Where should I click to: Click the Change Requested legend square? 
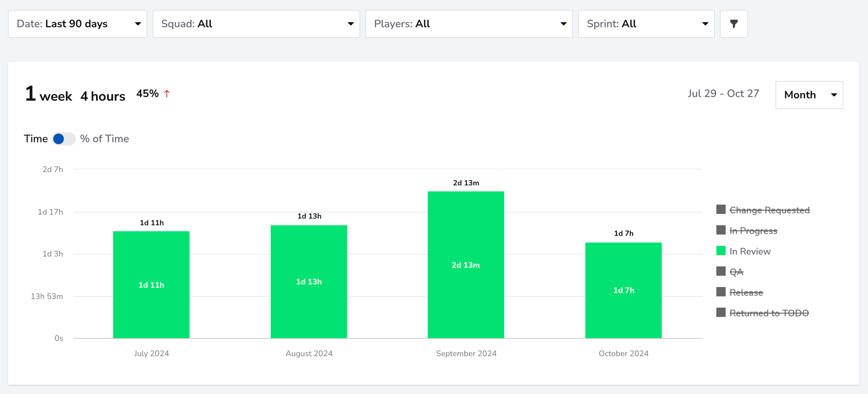[x=721, y=209]
